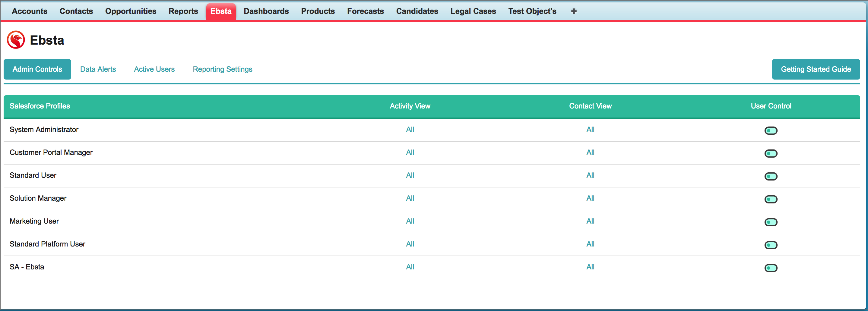Switch User Control for Standard User
This screenshot has width=868, height=311.
(771, 176)
